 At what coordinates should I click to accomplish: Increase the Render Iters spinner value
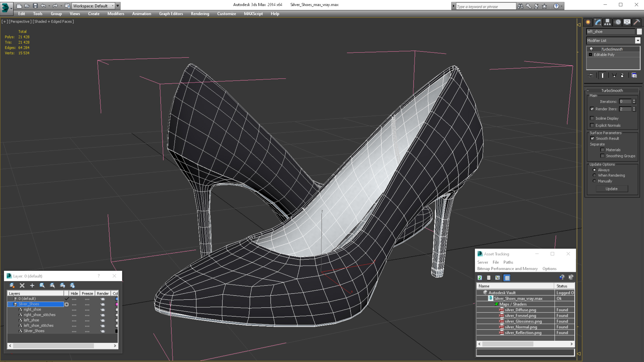(634, 107)
